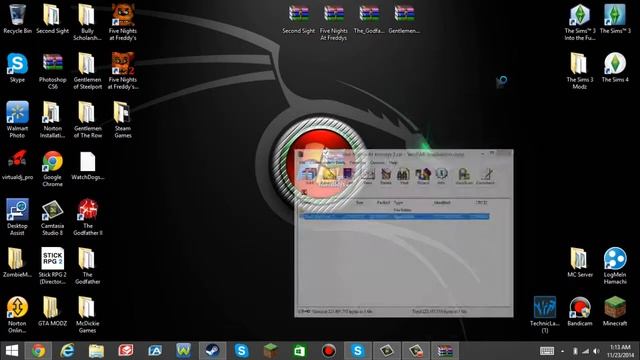
Task: Select the GTA MODZ folder
Action: pos(53,311)
